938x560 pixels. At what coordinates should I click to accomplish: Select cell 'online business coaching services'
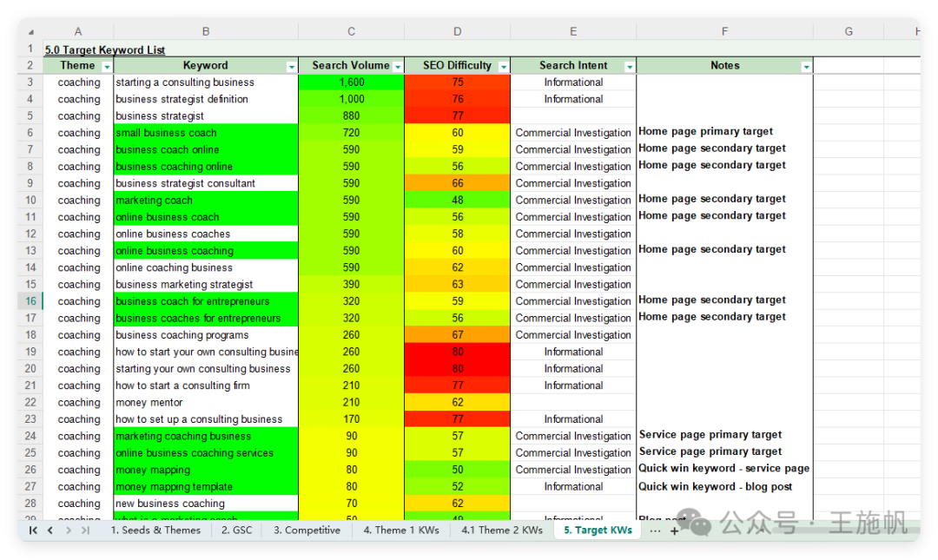pyautogui.click(x=206, y=453)
